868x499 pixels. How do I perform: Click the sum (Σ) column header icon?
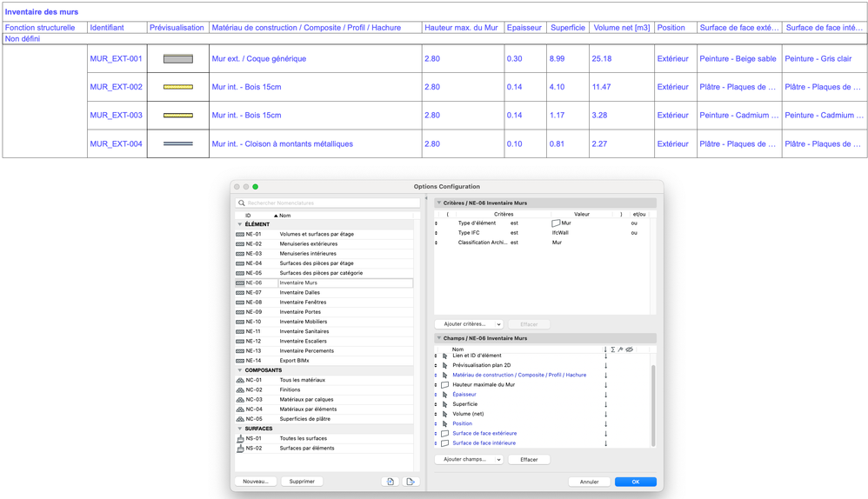[x=613, y=349]
